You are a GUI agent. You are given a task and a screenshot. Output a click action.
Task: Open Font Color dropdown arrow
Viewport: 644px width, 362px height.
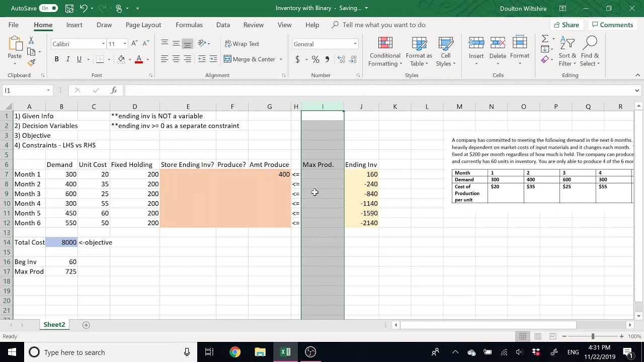tap(147, 60)
